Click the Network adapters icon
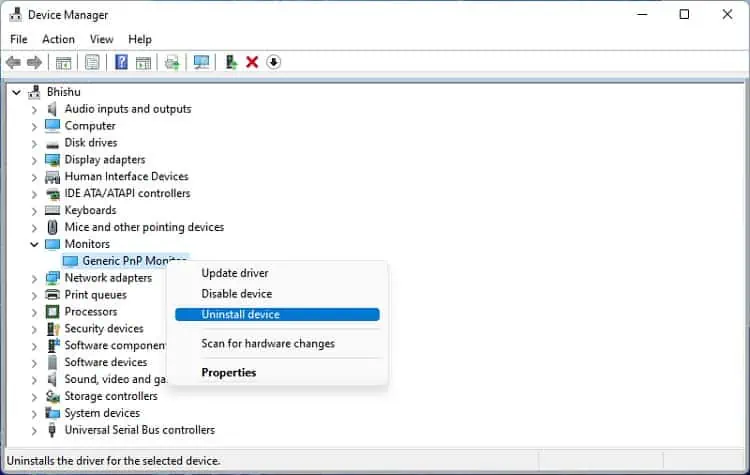This screenshot has height=475, width=750. [x=52, y=278]
